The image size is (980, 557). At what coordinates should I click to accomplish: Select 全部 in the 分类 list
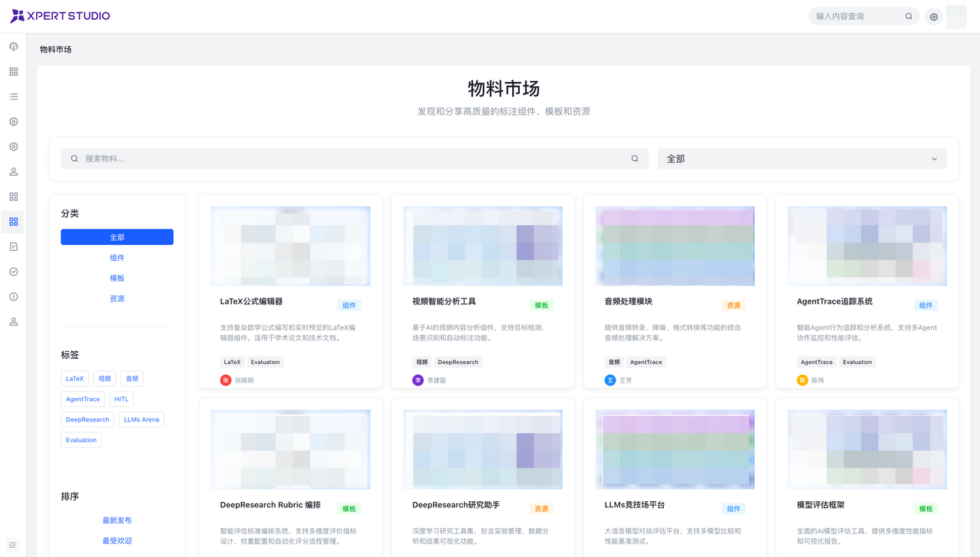click(x=117, y=237)
